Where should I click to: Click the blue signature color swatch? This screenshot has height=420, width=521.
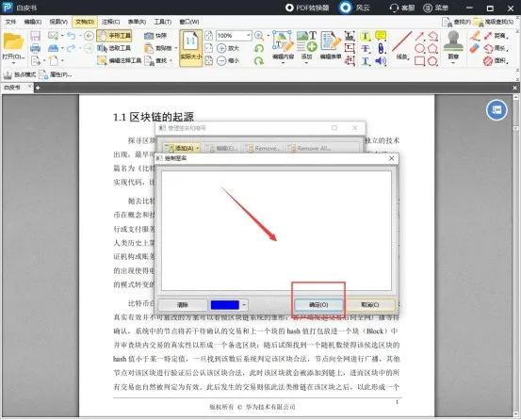tap(225, 305)
